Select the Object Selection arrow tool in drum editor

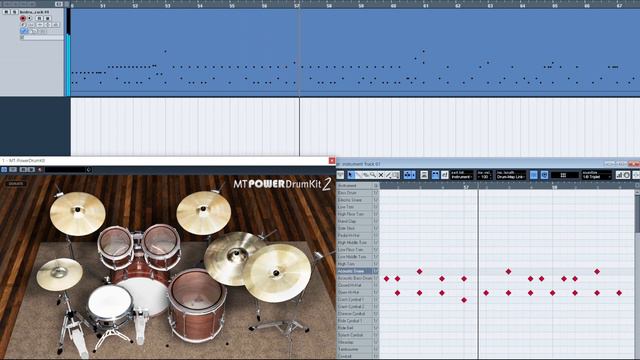[351, 175]
